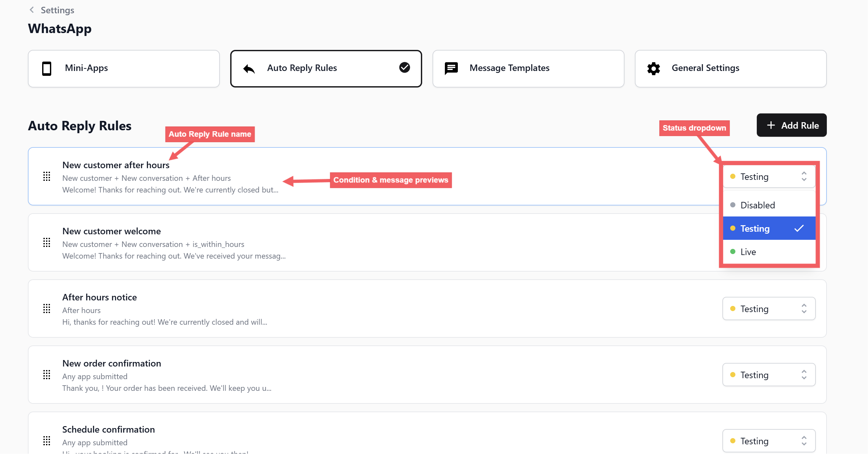Open the New customer welcome rule
Image resolution: width=868 pixels, height=454 pixels.
click(112, 231)
